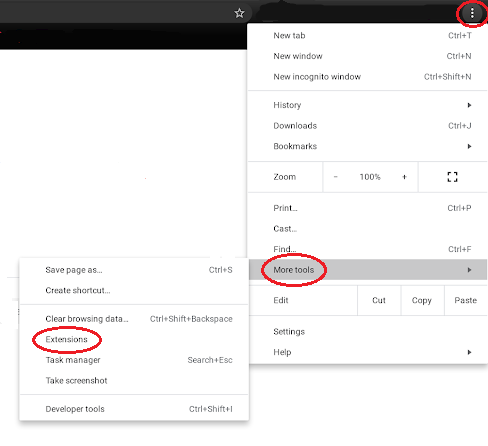The image size is (488, 446).
Task: Expand the More tools submenu
Action: click(x=367, y=270)
